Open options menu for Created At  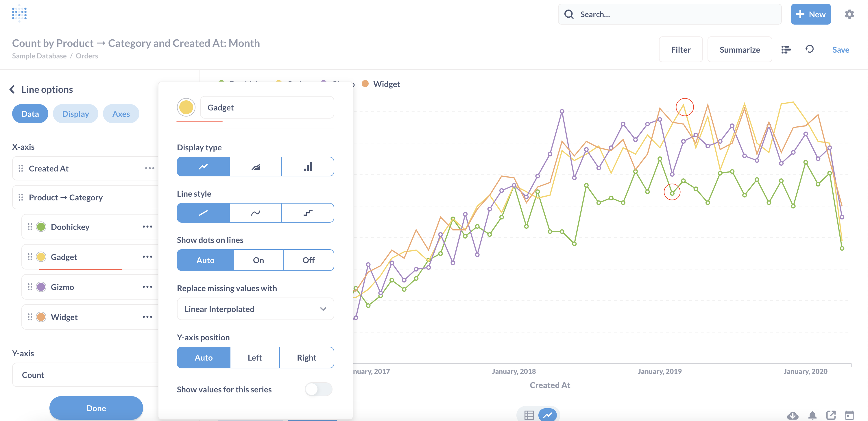pos(149,168)
